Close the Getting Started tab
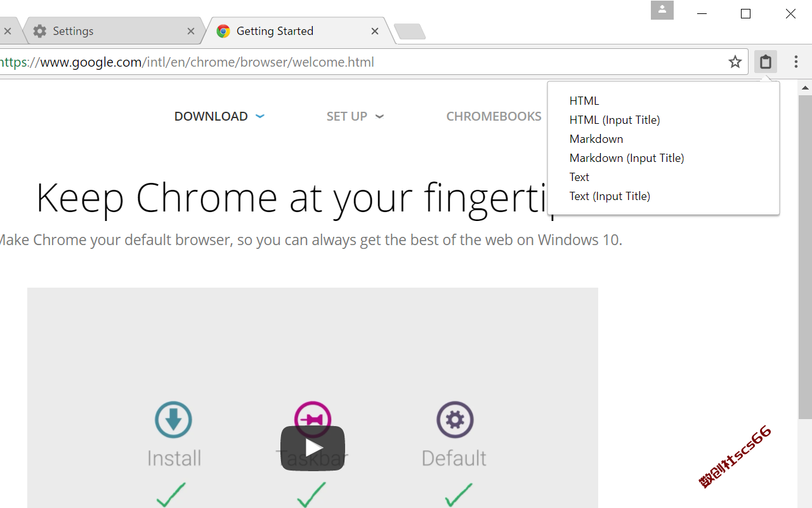The height and width of the screenshot is (508, 812). click(375, 31)
